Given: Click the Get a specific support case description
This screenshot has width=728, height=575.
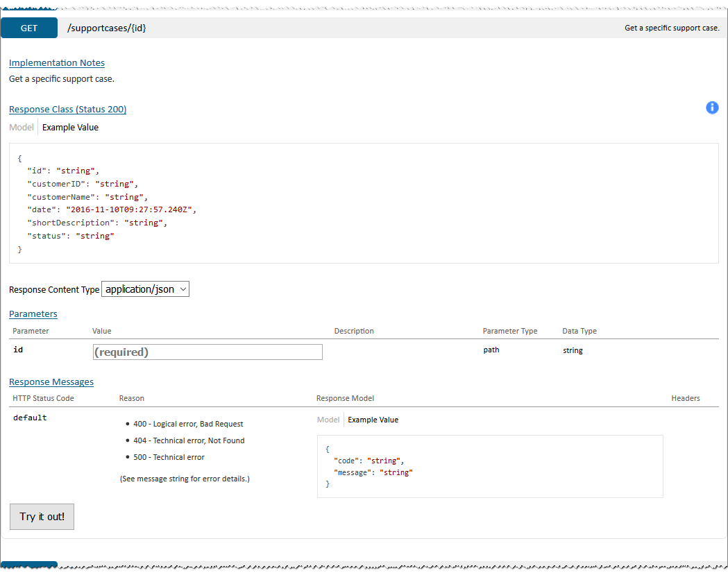Looking at the screenshot, I should pyautogui.click(x=670, y=28).
